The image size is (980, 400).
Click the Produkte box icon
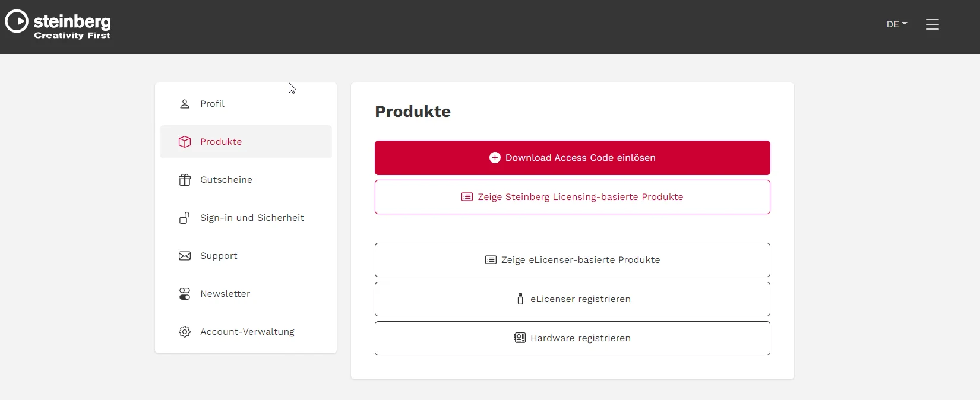[x=185, y=142]
